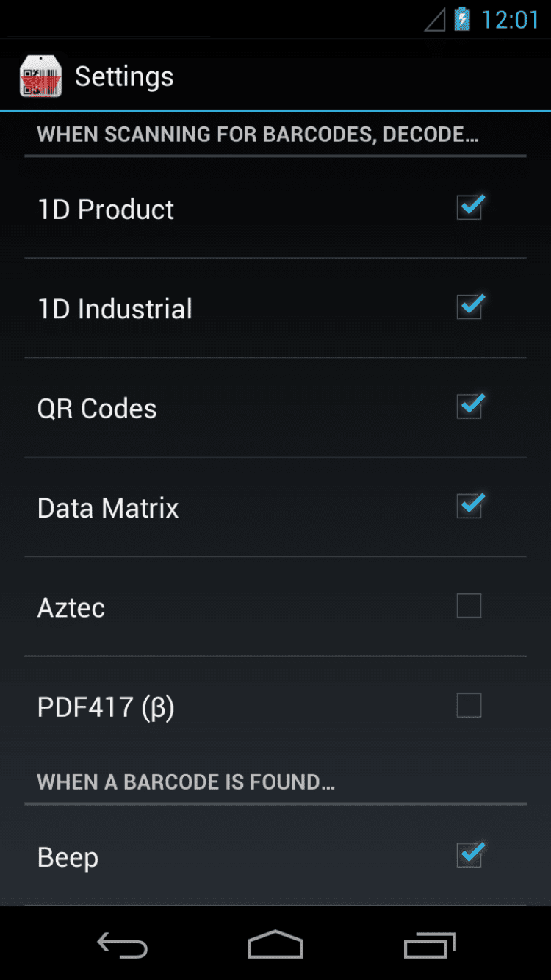
Task: Toggle the QR Codes checkbox off
Action: (x=469, y=407)
